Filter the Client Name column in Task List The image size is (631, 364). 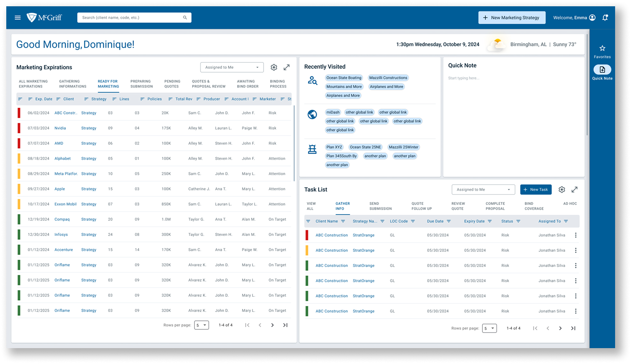click(343, 221)
